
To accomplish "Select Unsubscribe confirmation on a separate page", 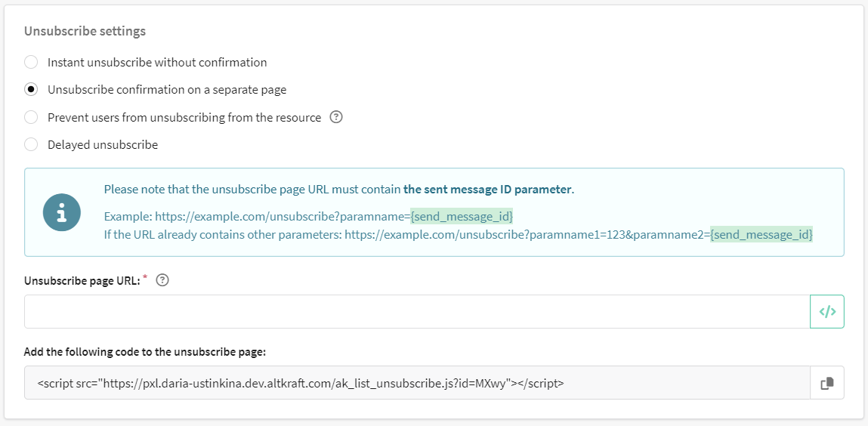I will point(31,89).
